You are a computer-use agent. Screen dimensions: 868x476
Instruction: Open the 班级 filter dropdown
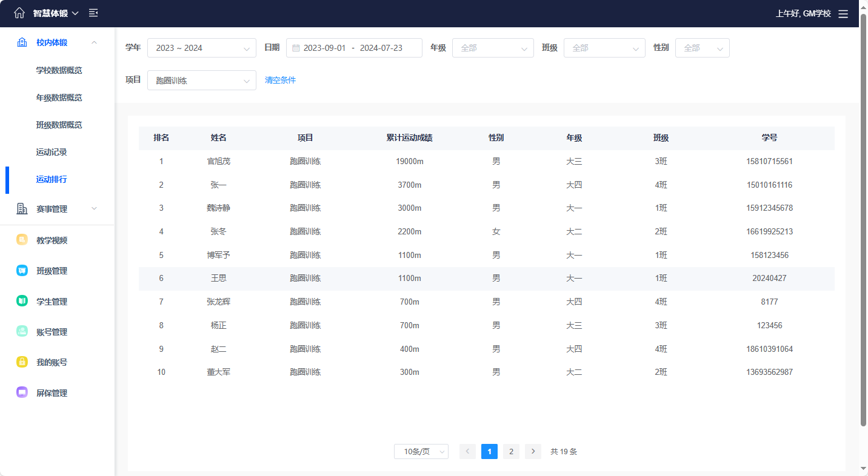[604, 48]
